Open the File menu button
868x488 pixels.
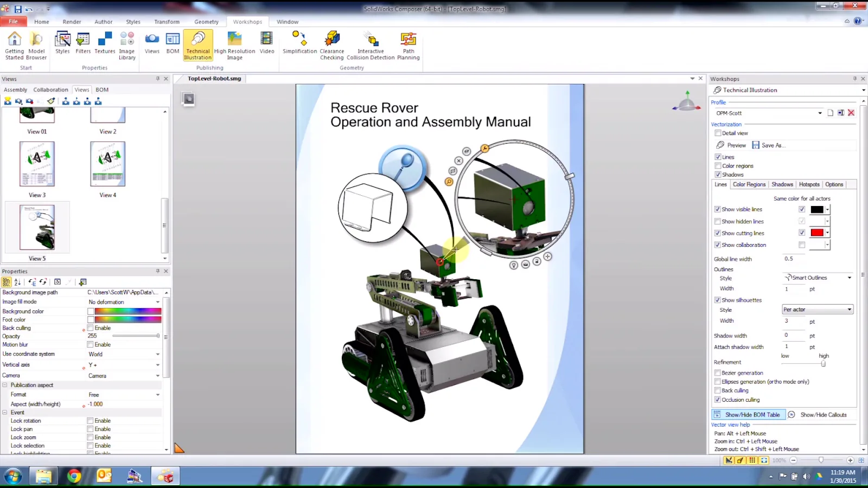click(13, 21)
